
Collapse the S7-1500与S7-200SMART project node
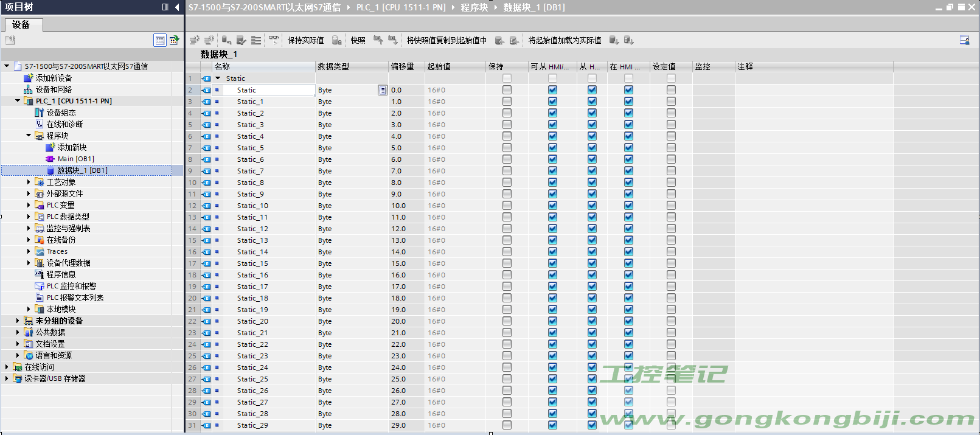7,66
